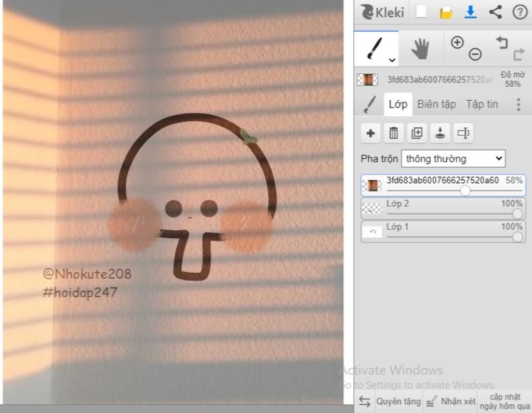Viewport: 532px width, 413px height.
Task: Open the help question mark icon
Action: 520,12
